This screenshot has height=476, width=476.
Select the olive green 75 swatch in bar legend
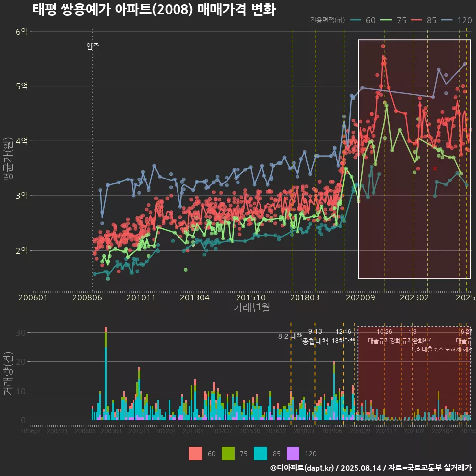(228, 454)
